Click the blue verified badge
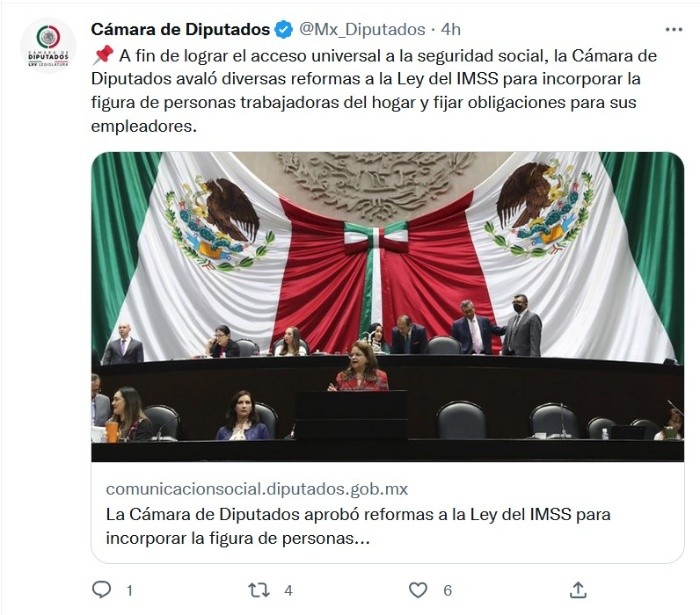The width and height of the screenshot is (700, 615). 283,29
